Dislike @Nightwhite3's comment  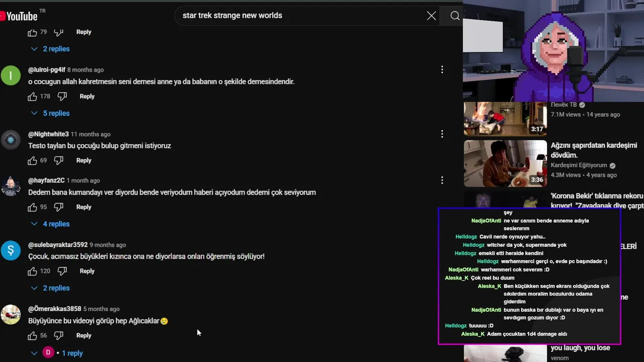point(59,160)
